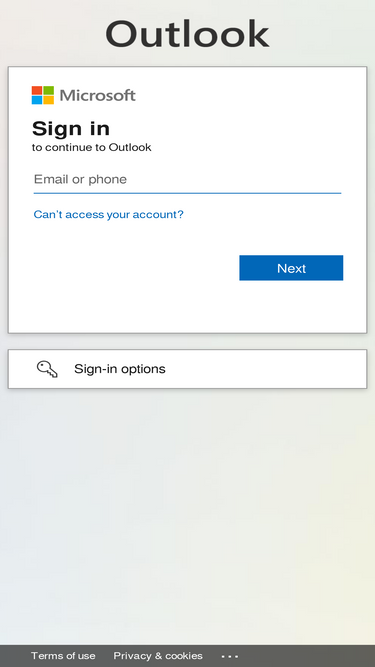Open the Terms of use link

pyautogui.click(x=63, y=656)
